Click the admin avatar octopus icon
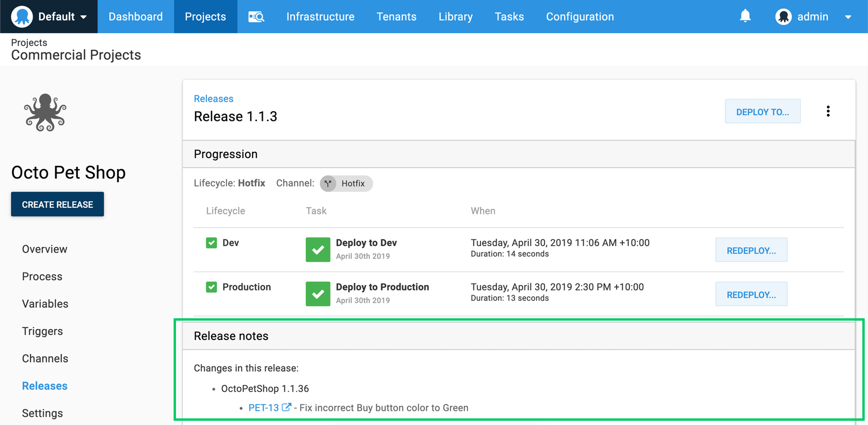This screenshot has width=868, height=425. 783,16
